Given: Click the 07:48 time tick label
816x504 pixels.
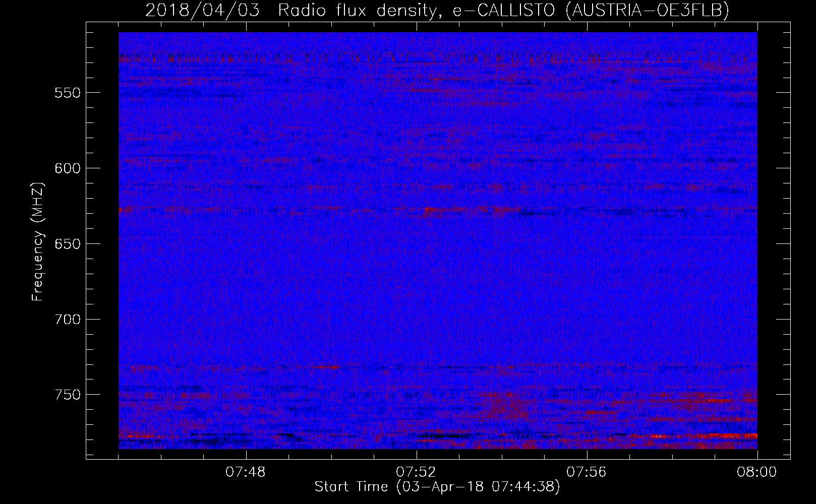Looking at the screenshot, I should tap(246, 472).
